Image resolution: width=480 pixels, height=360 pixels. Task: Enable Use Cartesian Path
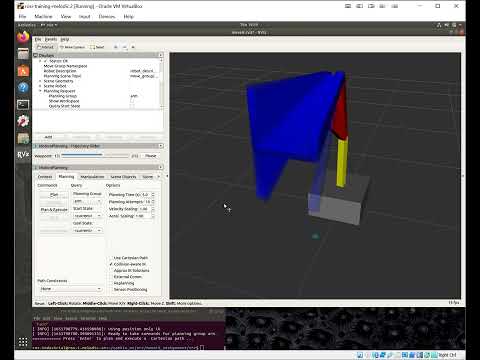[x=111, y=258]
